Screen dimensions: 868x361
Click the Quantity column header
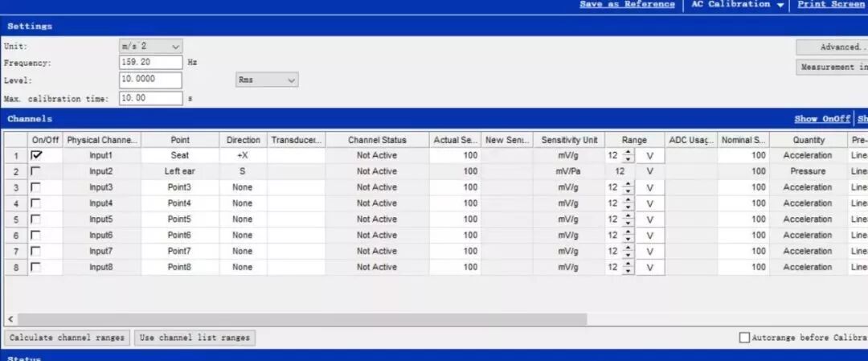click(x=809, y=140)
